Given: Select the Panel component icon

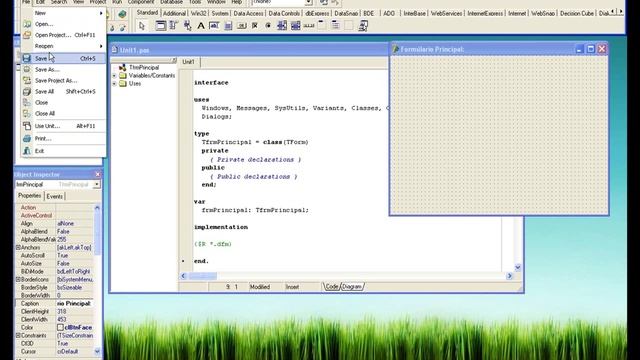Looking at the screenshot, I should point(349,26).
